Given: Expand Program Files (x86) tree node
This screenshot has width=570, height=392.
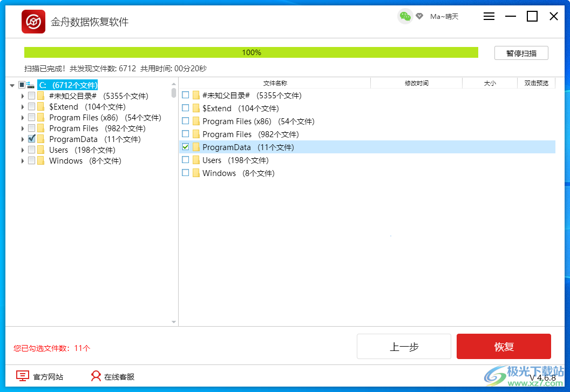Looking at the screenshot, I should pos(22,118).
